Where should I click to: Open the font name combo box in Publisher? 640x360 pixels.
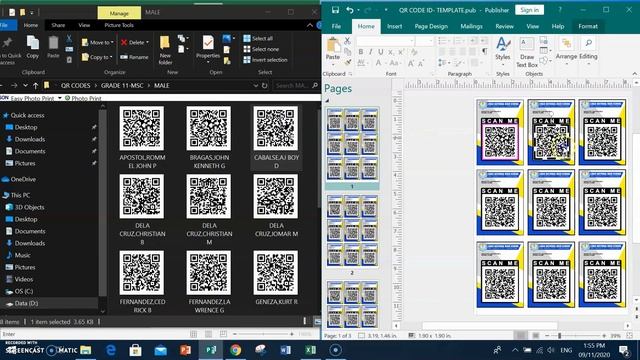[x=385, y=41]
